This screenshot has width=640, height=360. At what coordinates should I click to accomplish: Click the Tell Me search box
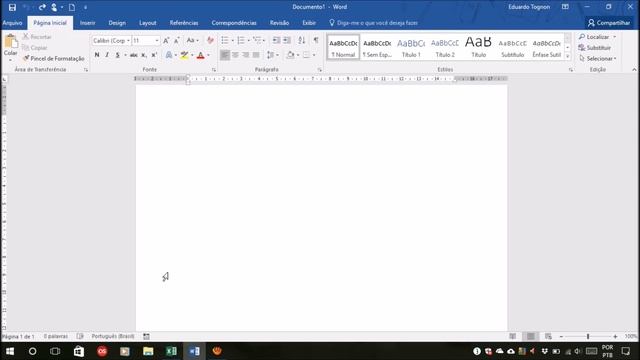pos(373,23)
